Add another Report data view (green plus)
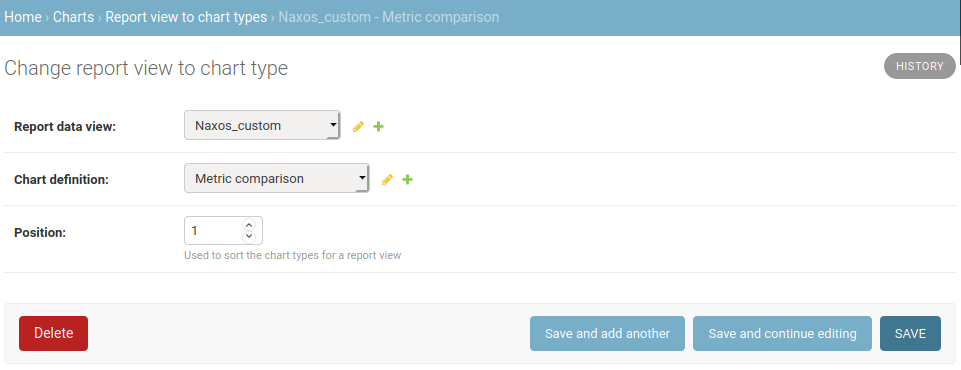 point(379,126)
